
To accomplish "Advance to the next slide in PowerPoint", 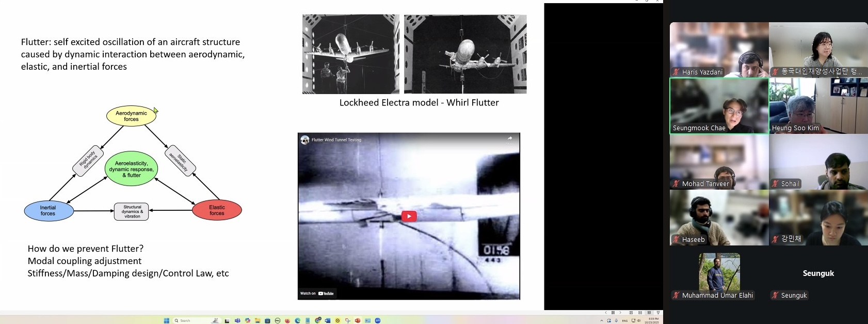I will pyautogui.click(x=620, y=313).
